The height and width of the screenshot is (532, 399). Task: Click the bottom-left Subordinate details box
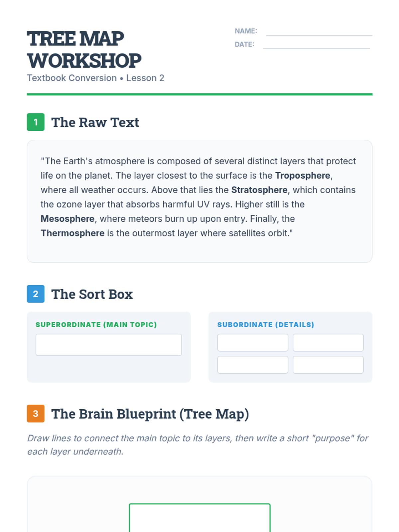point(253,365)
